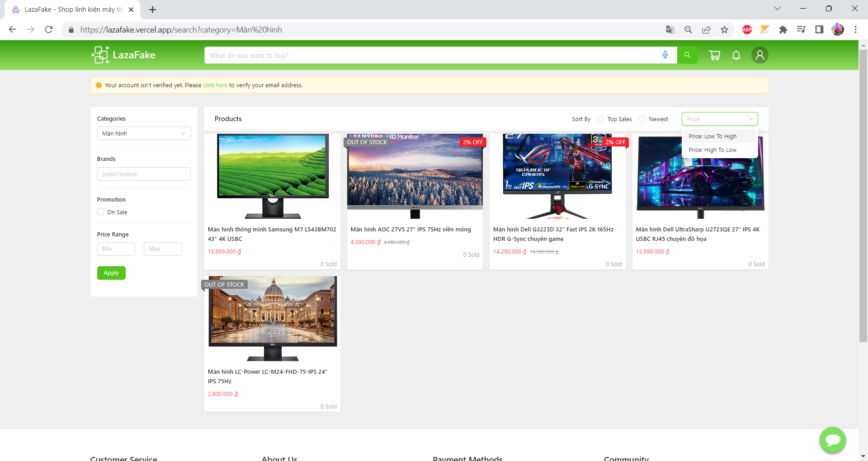
Task: Close the LazaFake browser tab
Action: tap(131, 9)
